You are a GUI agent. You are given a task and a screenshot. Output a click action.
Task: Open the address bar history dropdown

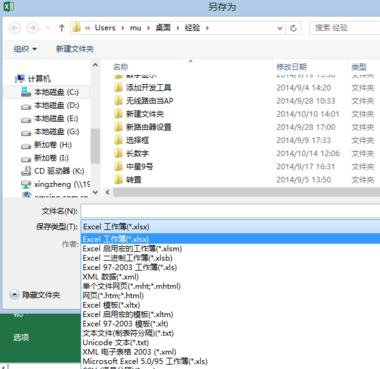pos(280,28)
